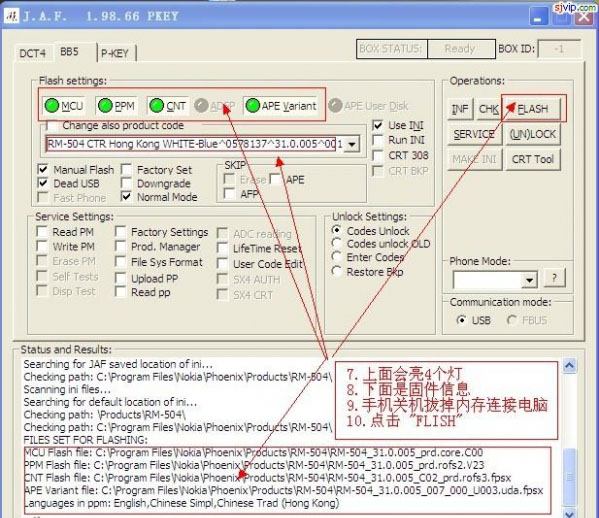Screen dimensions: 599x518
Task: Enable the Factory Set checkbox
Action: (126, 169)
